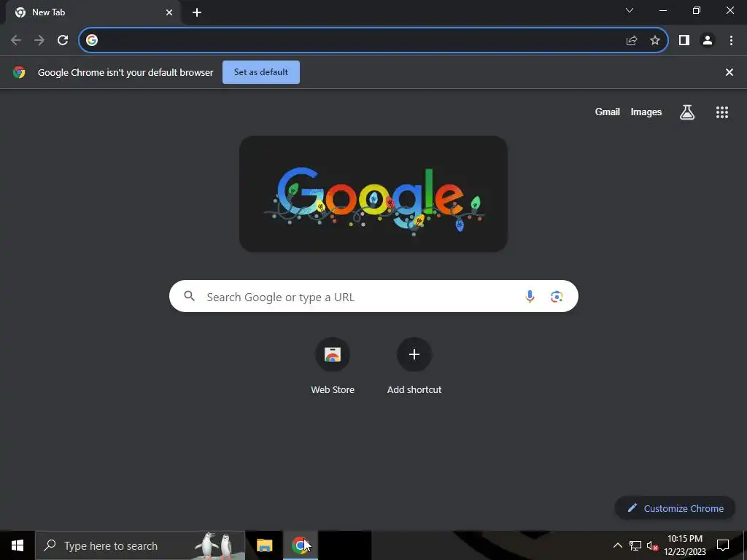The height and width of the screenshot is (560, 747).
Task: Click the muted volume tray icon
Action: tap(653, 545)
